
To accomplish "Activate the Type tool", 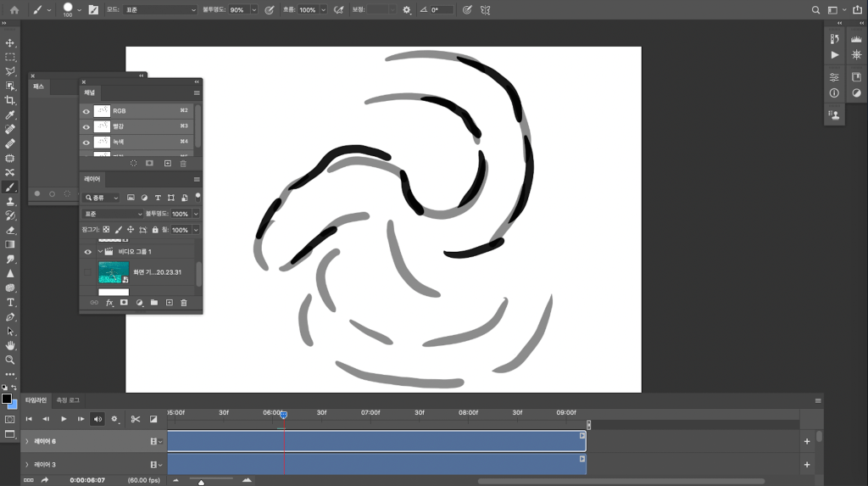I will pos(10,302).
